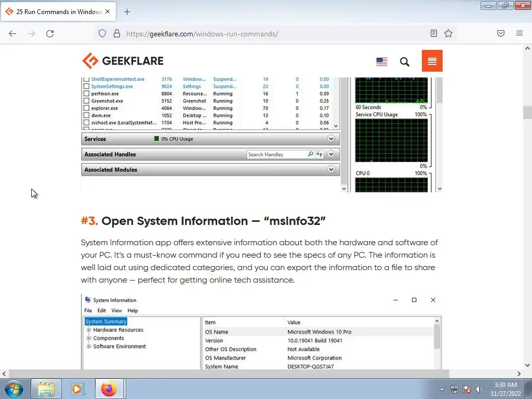Select System Summary tree item

(106, 321)
